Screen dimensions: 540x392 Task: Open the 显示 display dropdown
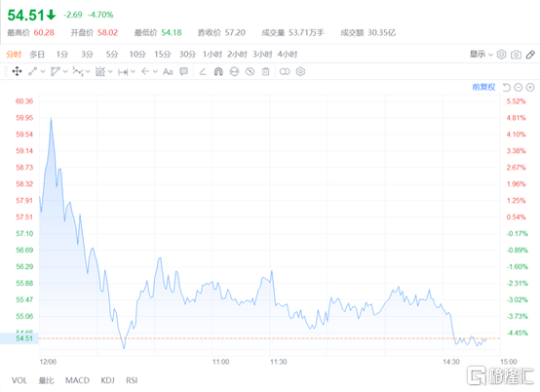coord(482,55)
